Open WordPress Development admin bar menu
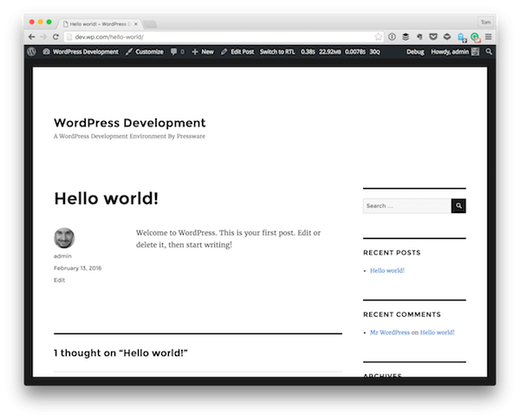520x420 pixels. 81,52
